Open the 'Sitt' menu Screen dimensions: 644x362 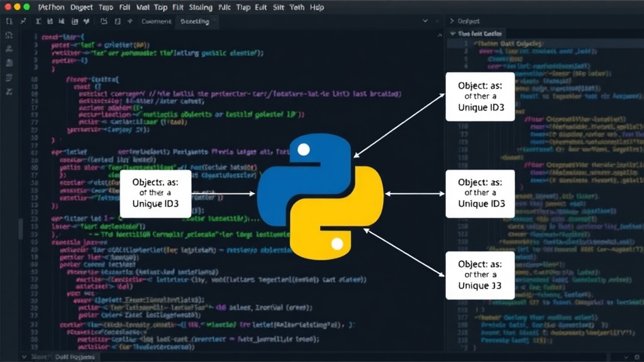(x=279, y=8)
